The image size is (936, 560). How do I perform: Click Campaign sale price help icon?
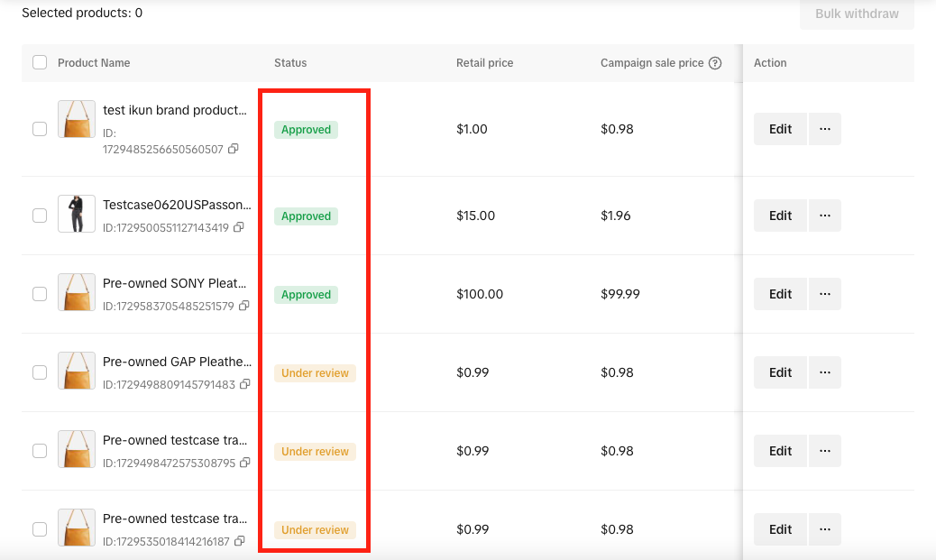(x=715, y=63)
